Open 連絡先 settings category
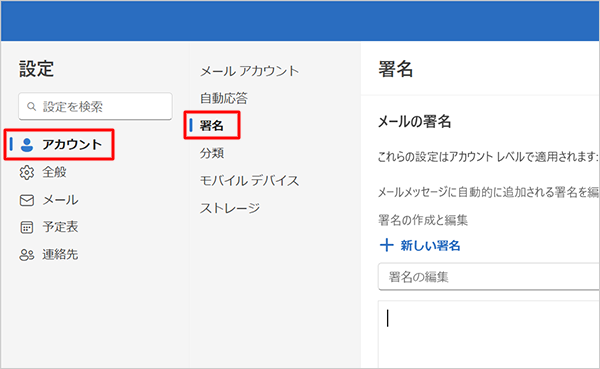 click(60, 255)
